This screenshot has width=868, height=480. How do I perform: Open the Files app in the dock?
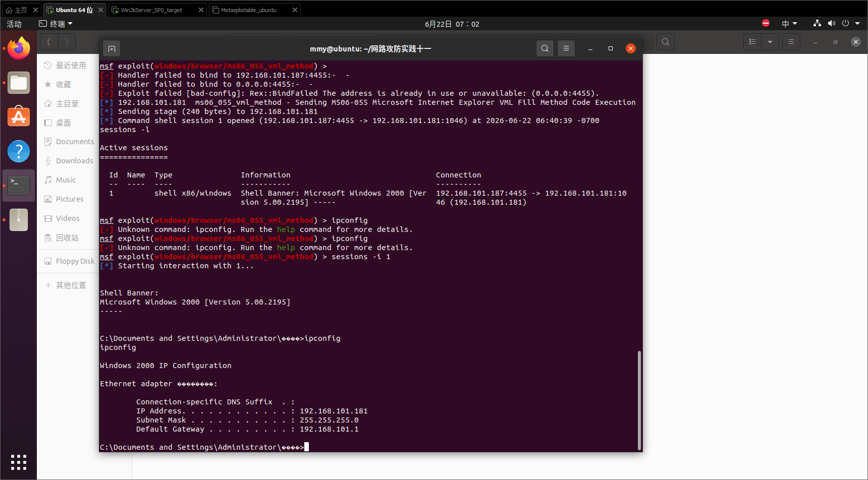pos(19,83)
